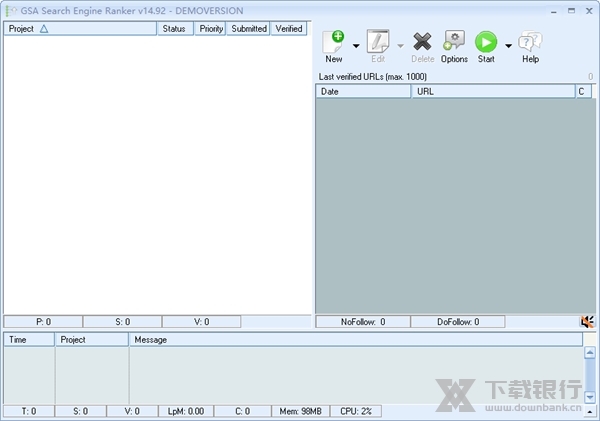600x421 pixels.
Task: Click the GSA app icon in title bar
Action: [11, 11]
